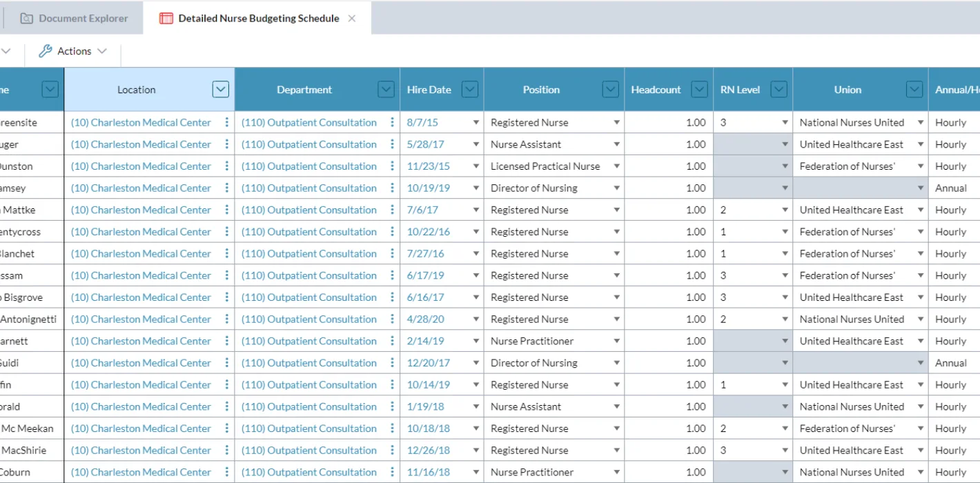Open Department options menu in the 7/27/16 row
980x483 pixels.
coord(392,253)
